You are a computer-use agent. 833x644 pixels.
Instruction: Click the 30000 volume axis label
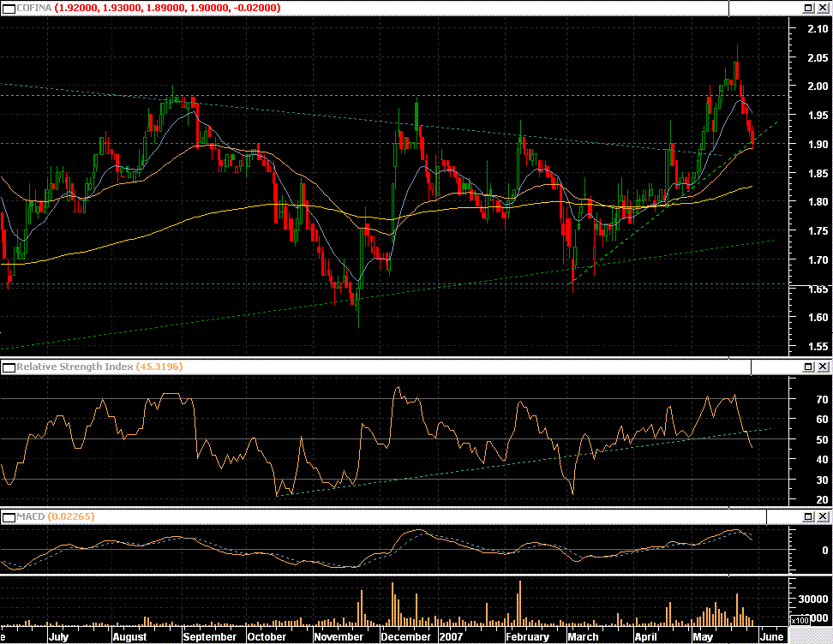pyautogui.click(x=812, y=599)
